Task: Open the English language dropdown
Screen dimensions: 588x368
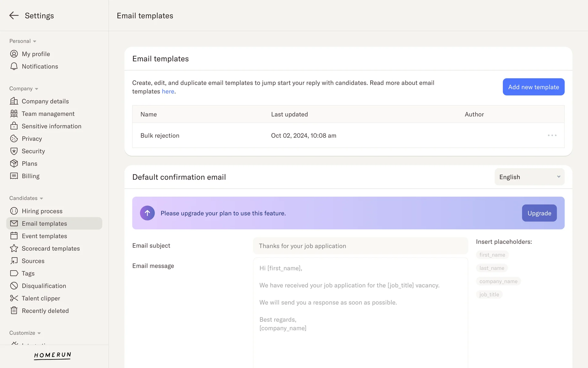Action: tap(529, 177)
